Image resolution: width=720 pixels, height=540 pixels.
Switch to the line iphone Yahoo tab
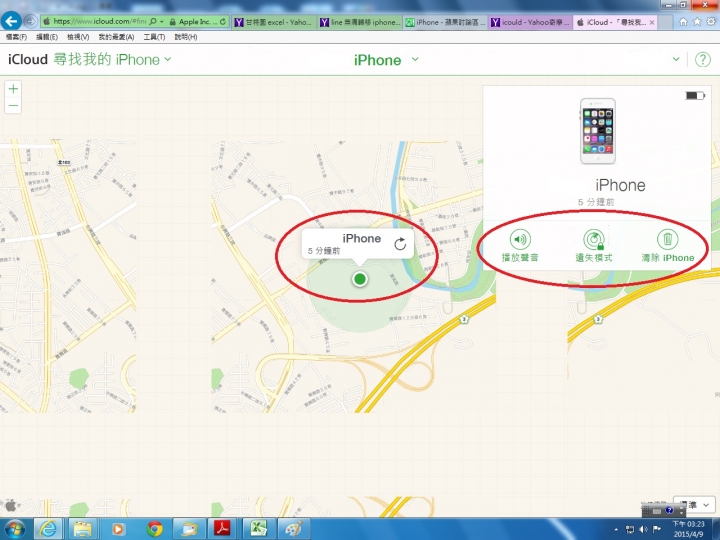tap(360, 22)
